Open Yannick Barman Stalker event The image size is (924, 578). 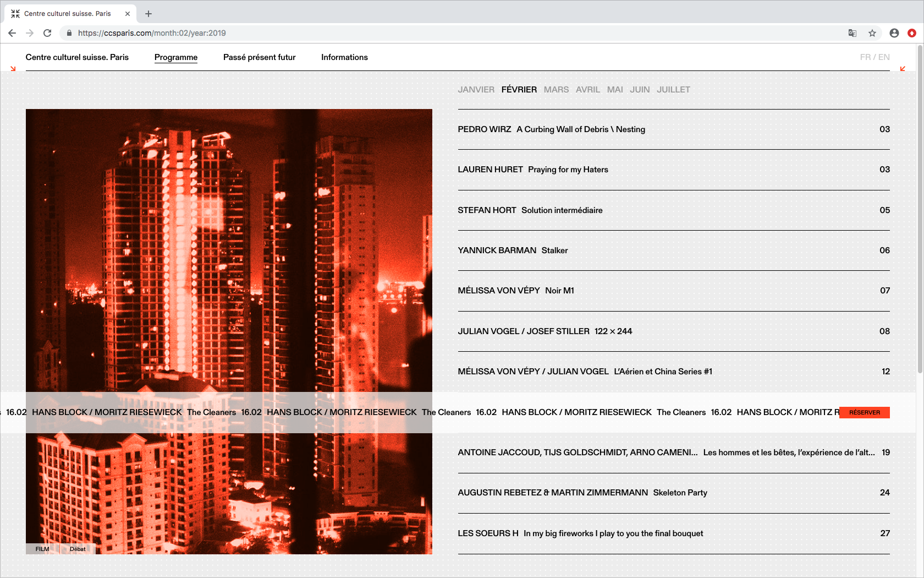point(513,250)
